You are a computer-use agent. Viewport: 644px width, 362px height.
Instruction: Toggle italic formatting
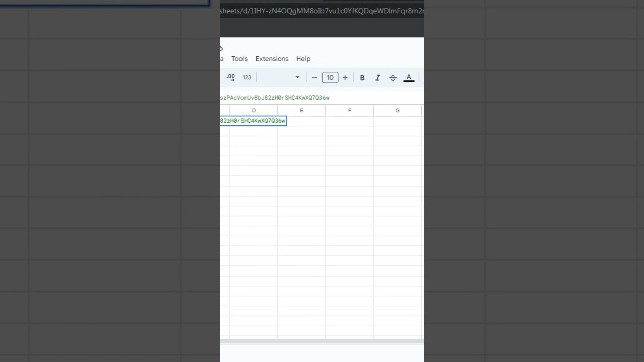(x=377, y=78)
